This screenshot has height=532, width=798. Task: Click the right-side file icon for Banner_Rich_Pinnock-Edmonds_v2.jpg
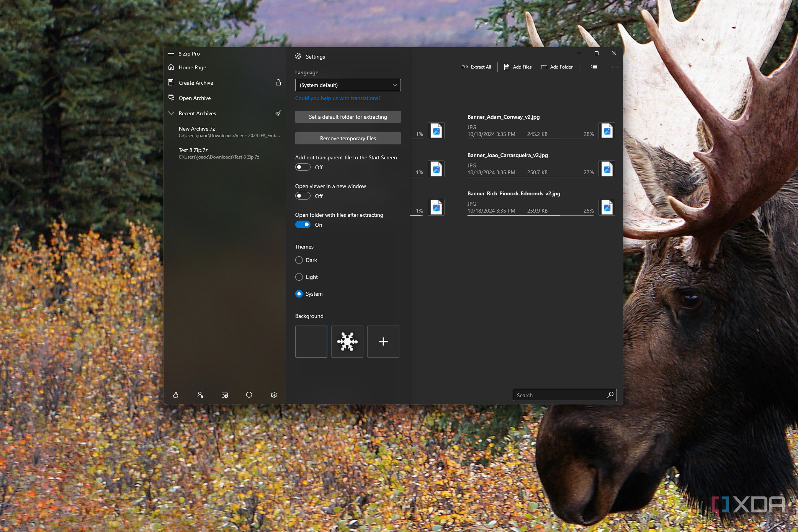607,207
